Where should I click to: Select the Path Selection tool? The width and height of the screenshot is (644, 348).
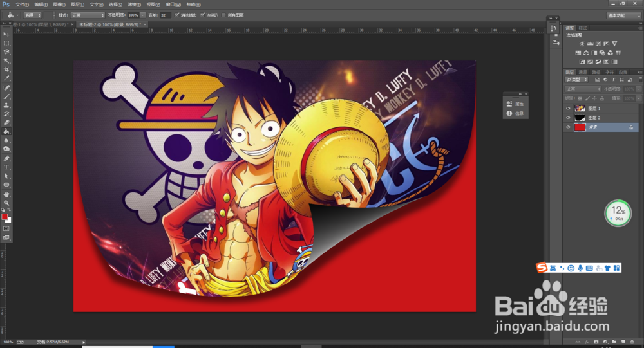coord(6,176)
